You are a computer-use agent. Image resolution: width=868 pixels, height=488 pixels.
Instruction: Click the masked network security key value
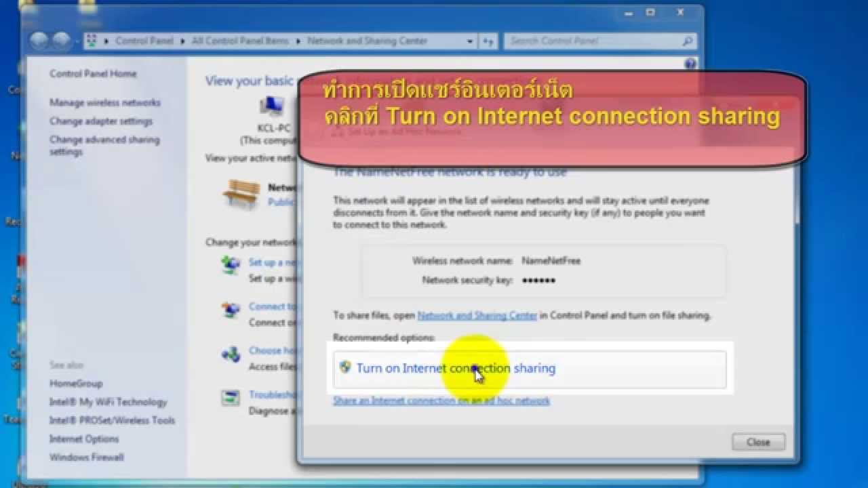[x=538, y=280]
